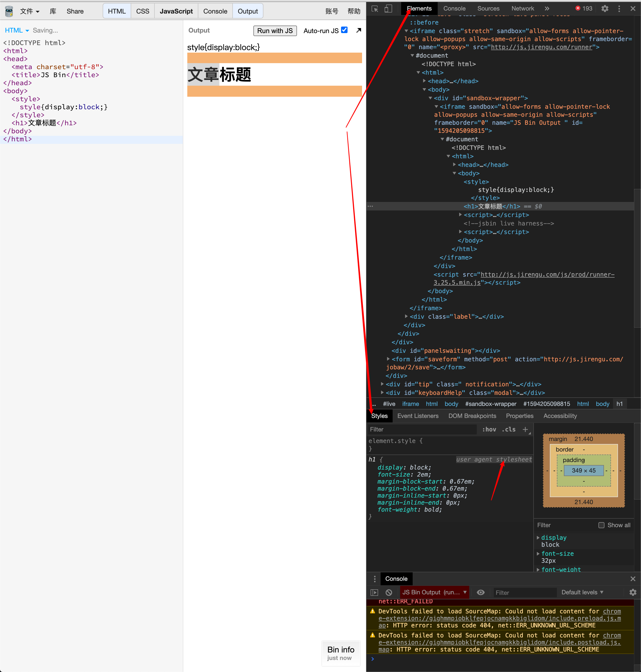Click the Computed pane Filter field
This screenshot has width=641, height=672.
[565, 525]
